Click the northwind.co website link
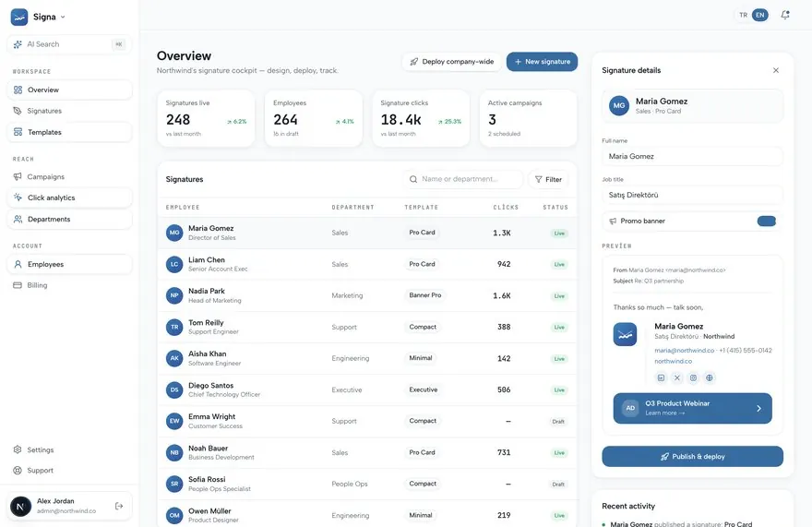Image resolution: width=812 pixels, height=527 pixels. (673, 361)
